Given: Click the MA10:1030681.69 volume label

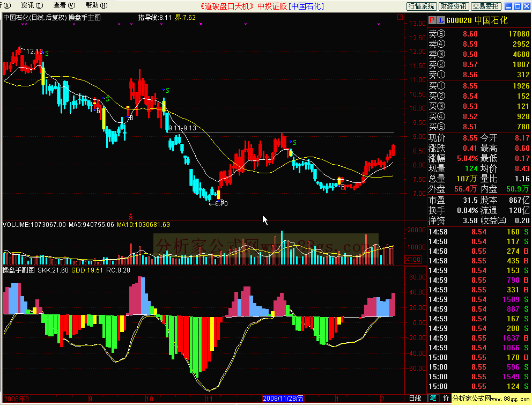Looking at the screenshot, I should (x=143, y=225).
